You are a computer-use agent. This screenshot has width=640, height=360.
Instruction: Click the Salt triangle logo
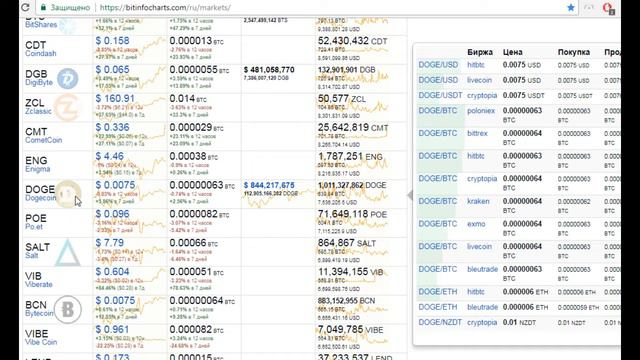[67, 253]
